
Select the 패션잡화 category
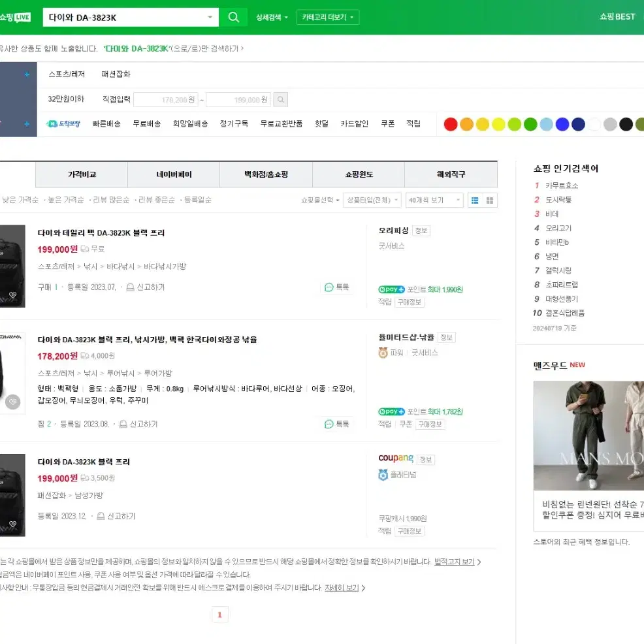[116, 74]
